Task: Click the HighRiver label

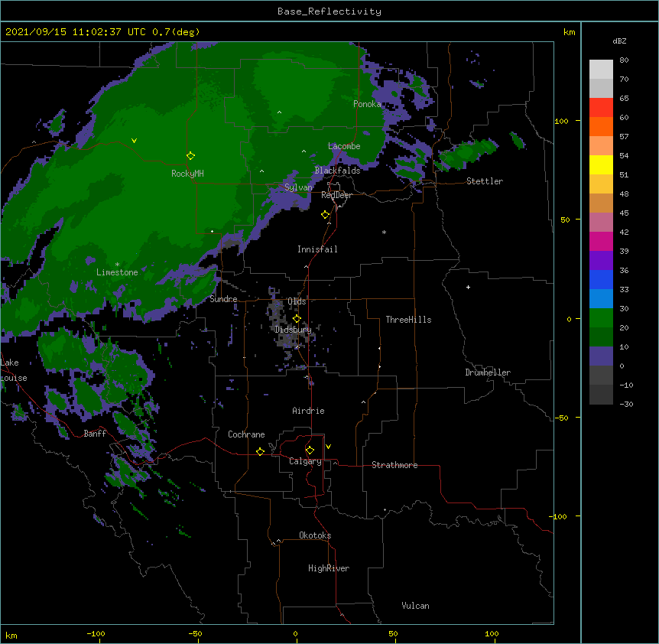Action: click(x=329, y=568)
